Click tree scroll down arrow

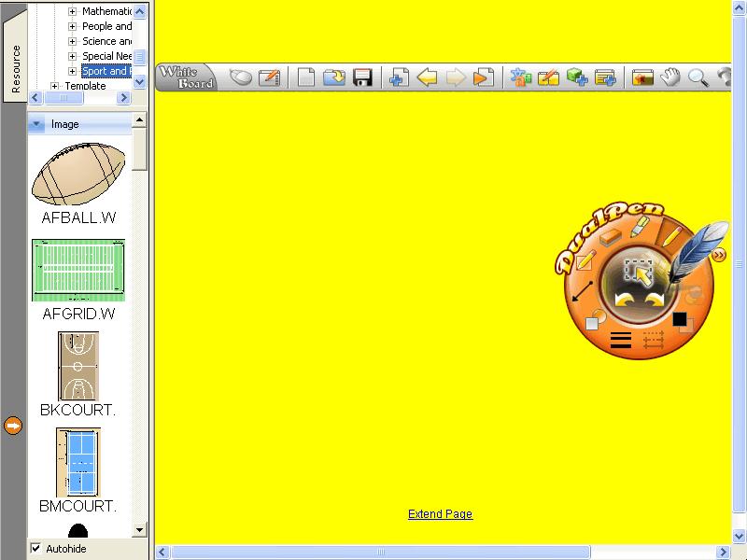[x=139, y=82]
